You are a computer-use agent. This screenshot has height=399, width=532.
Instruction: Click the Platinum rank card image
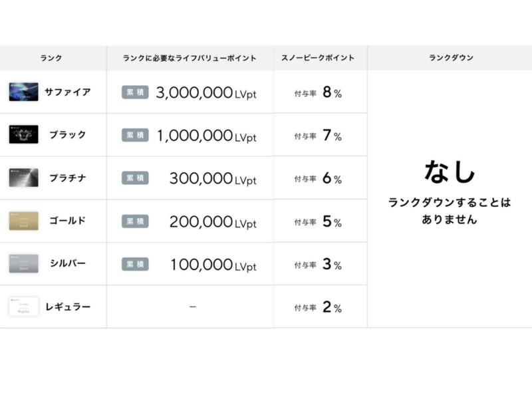(x=23, y=178)
